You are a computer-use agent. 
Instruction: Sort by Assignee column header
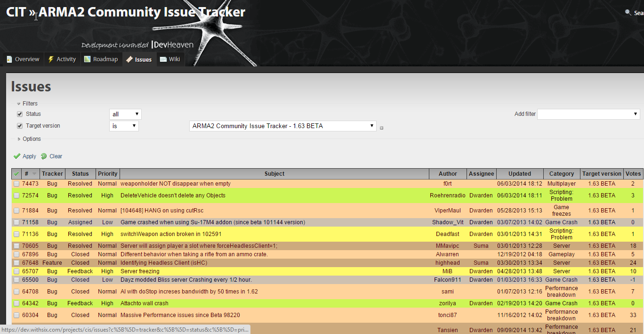pyautogui.click(x=481, y=174)
